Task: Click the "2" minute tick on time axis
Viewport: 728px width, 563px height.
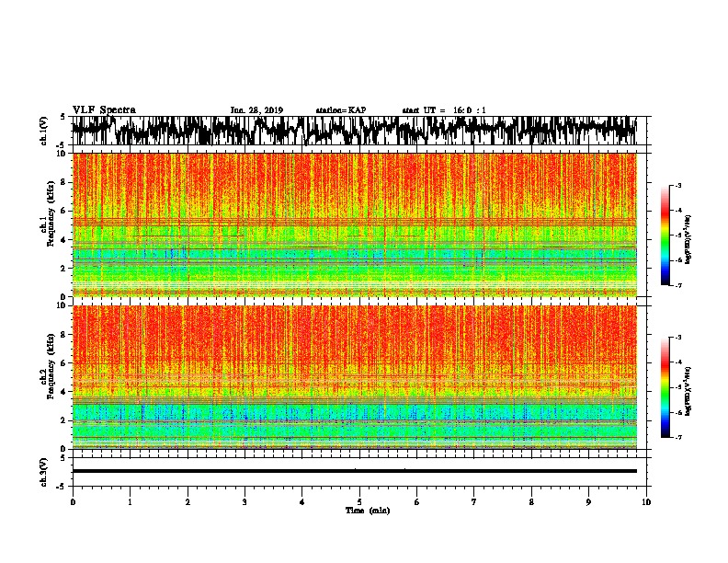Action: tap(188, 502)
